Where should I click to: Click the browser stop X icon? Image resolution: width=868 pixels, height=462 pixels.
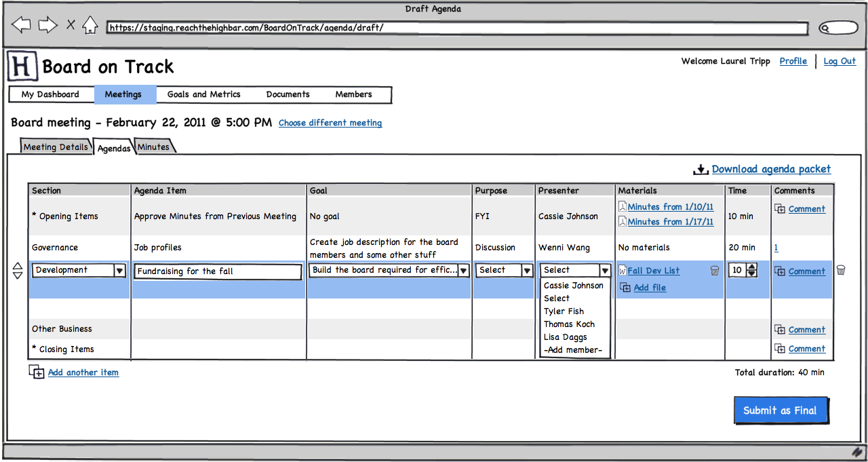tap(71, 26)
